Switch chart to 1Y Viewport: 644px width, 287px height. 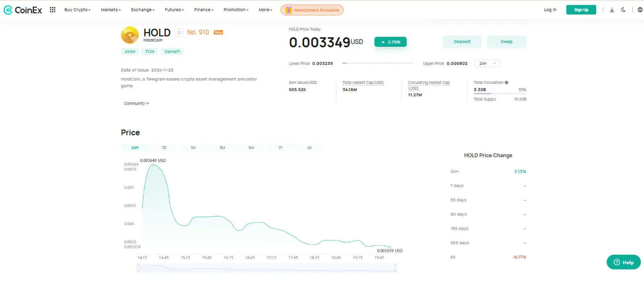[x=281, y=148]
